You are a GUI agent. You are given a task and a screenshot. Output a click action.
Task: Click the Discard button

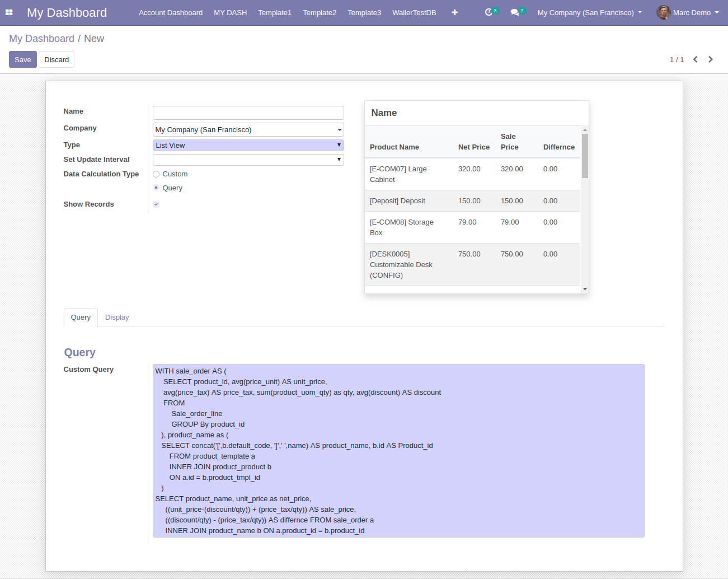click(57, 60)
